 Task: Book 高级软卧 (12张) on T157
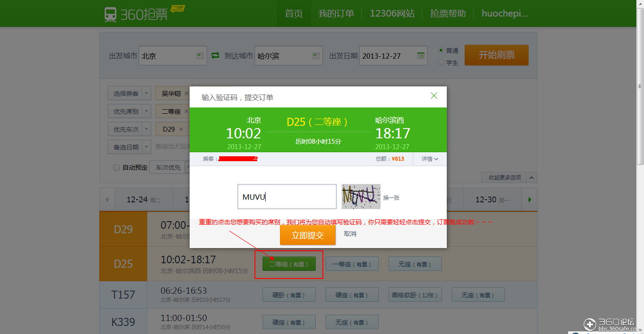click(415, 295)
